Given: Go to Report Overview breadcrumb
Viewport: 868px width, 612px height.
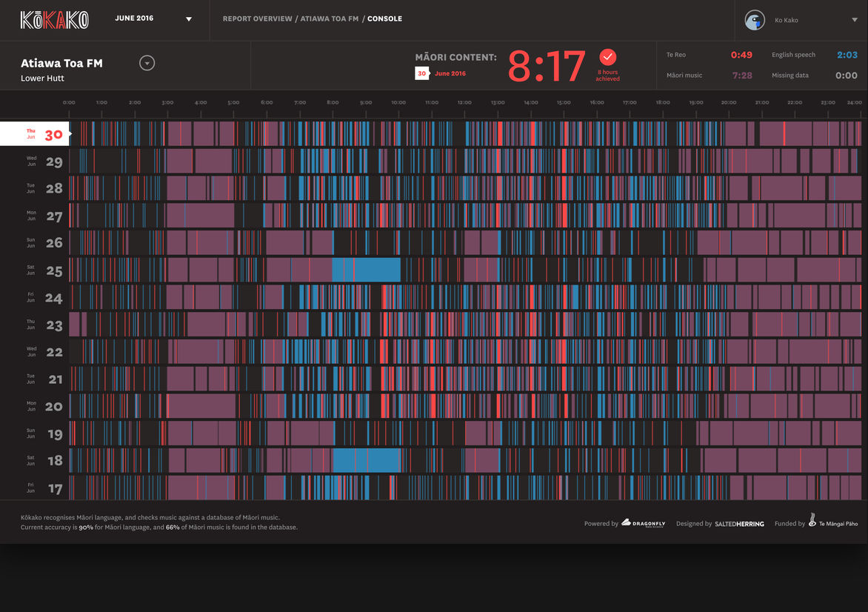Looking at the screenshot, I should pyautogui.click(x=257, y=19).
